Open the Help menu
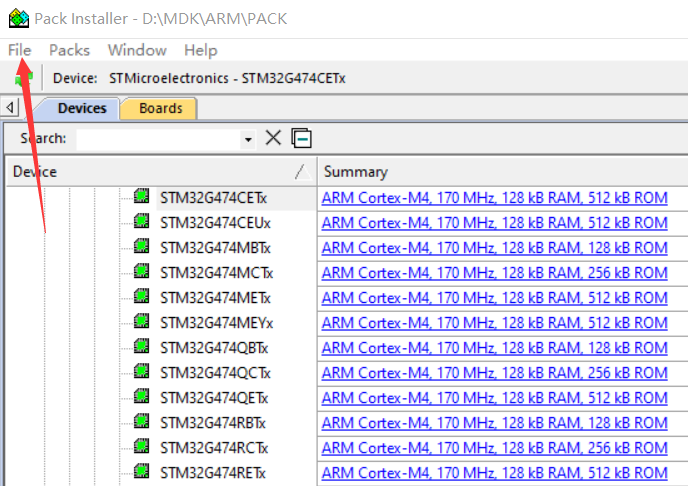Viewport: 688px width, 486px height. pos(201,50)
